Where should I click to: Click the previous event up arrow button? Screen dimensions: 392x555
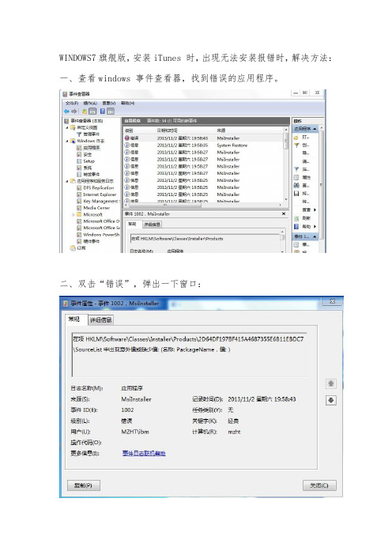point(331,383)
